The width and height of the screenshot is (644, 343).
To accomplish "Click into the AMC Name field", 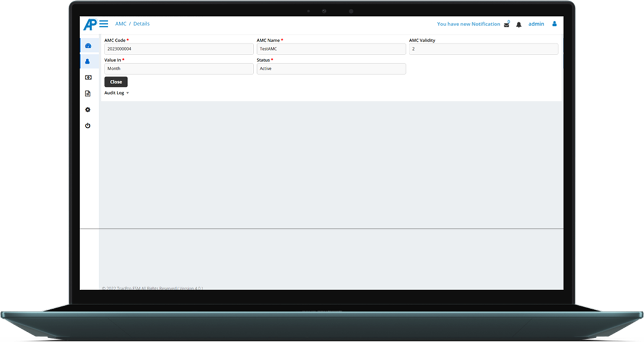I will point(331,49).
